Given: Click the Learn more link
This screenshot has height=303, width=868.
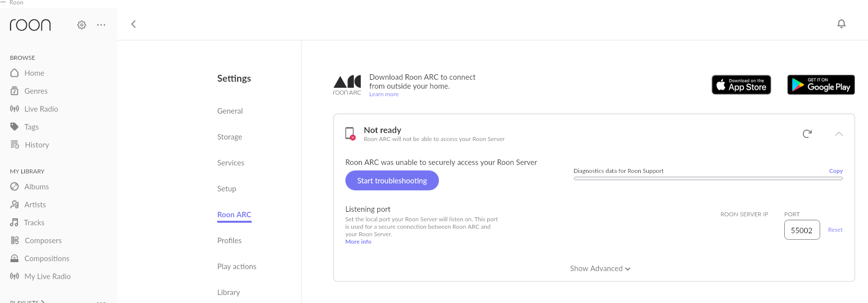Looking at the screenshot, I should (384, 94).
